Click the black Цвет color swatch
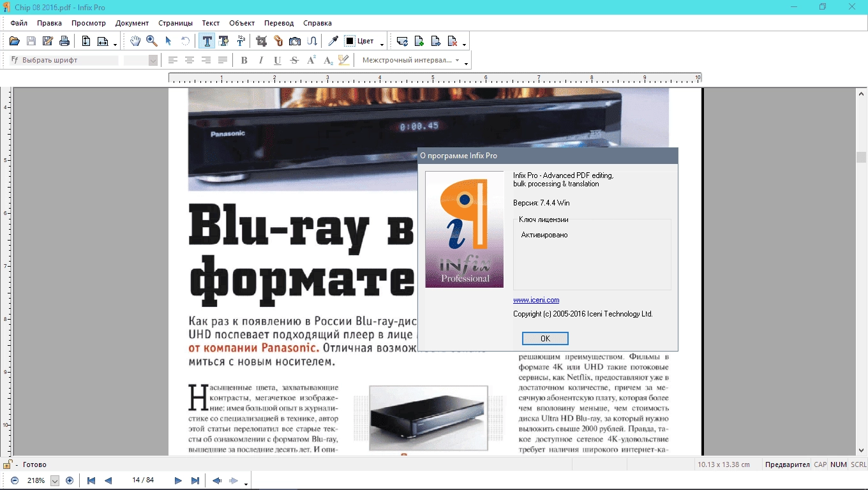 350,41
